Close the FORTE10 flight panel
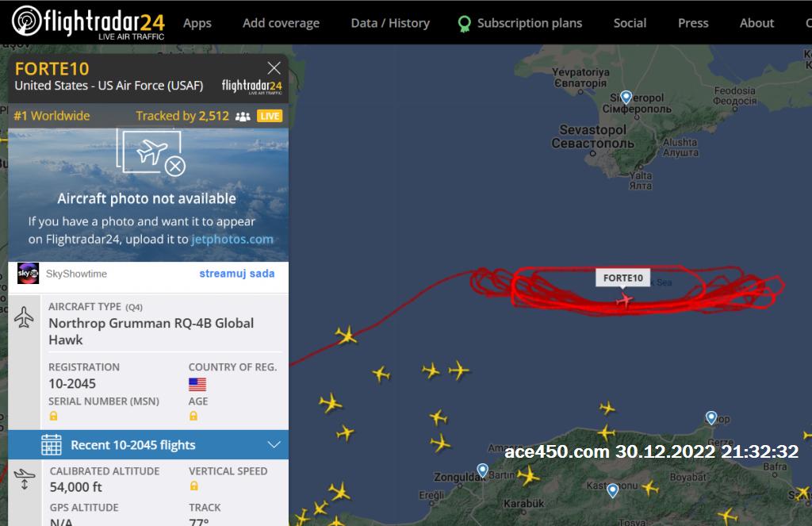Image resolution: width=812 pixels, height=526 pixels. click(274, 68)
